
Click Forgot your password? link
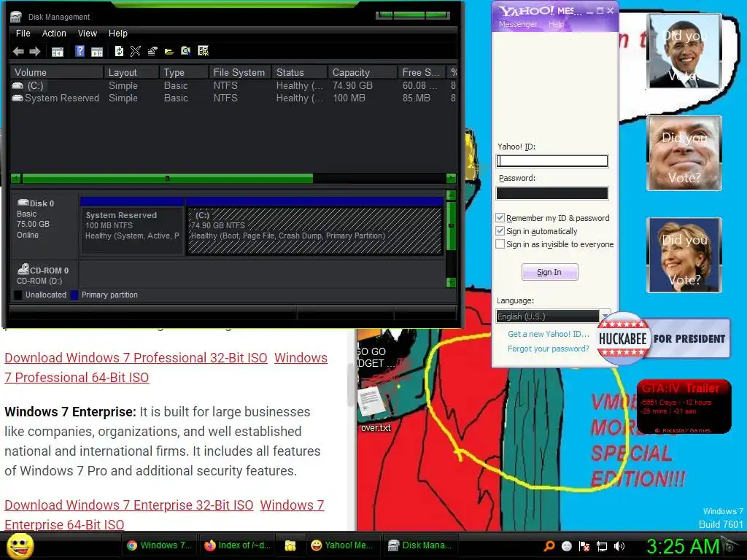[549, 349]
